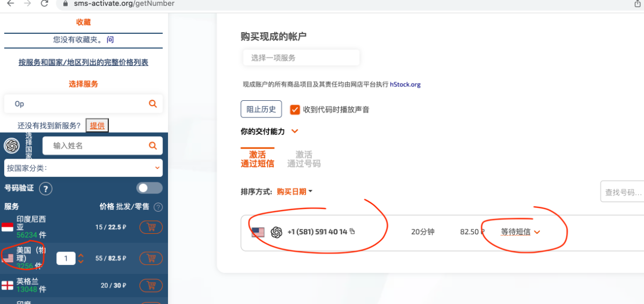Click the 购买现成的帐户 heading
644x304 pixels.
274,36
